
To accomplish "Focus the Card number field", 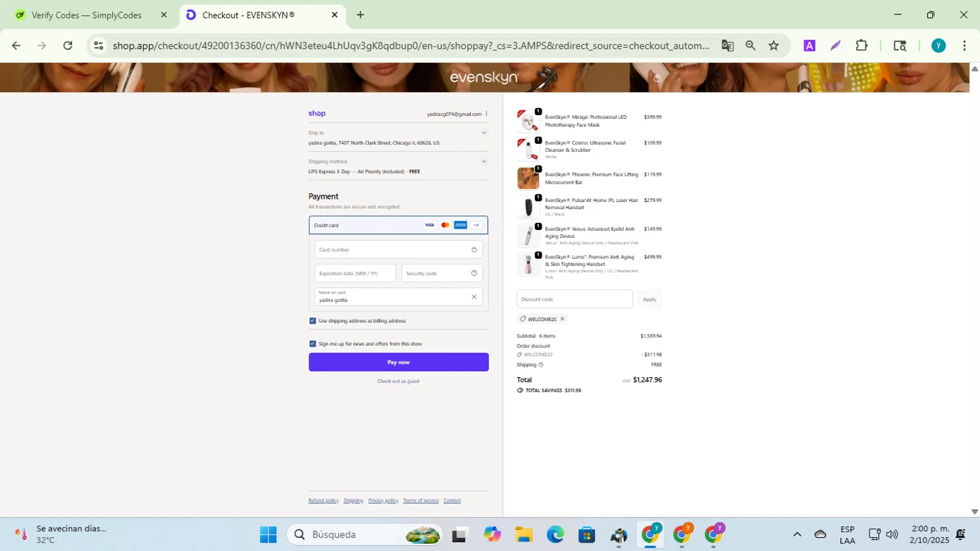I will pyautogui.click(x=399, y=250).
